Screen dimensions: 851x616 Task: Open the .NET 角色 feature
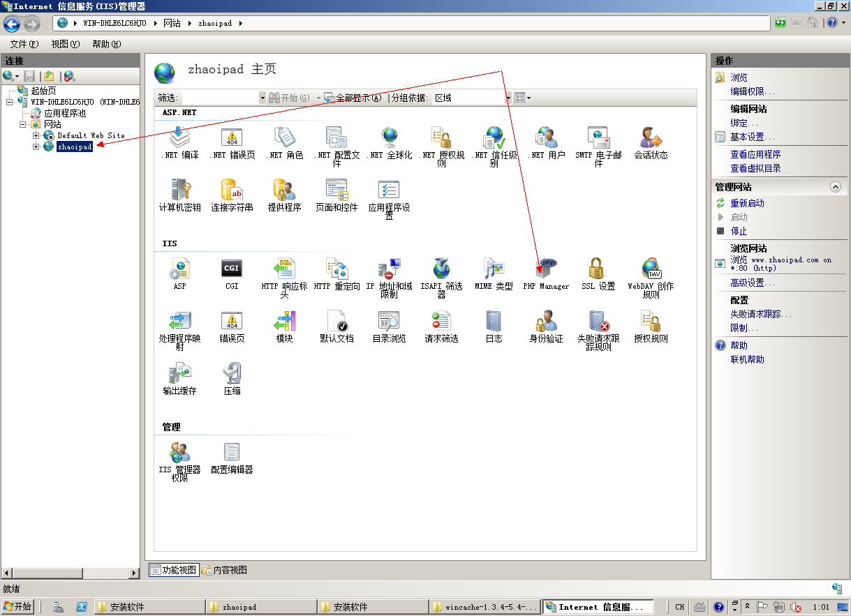coord(284,143)
